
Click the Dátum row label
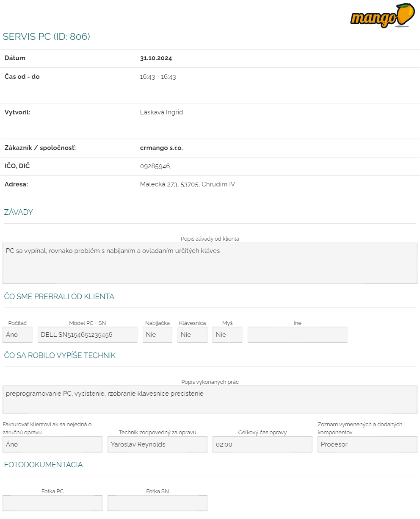click(x=15, y=58)
